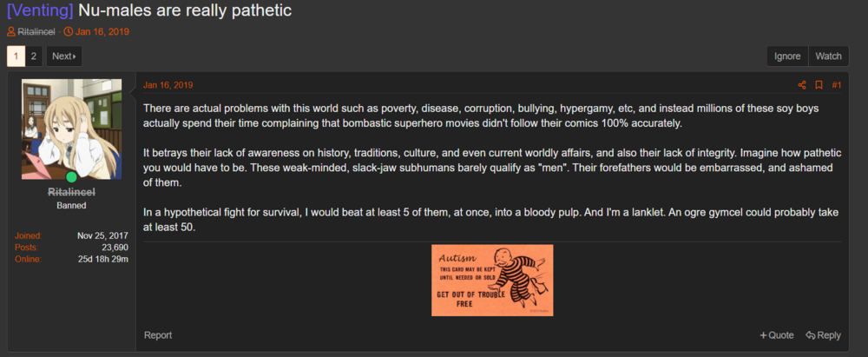Report this post
The width and height of the screenshot is (868, 357).
[158, 335]
